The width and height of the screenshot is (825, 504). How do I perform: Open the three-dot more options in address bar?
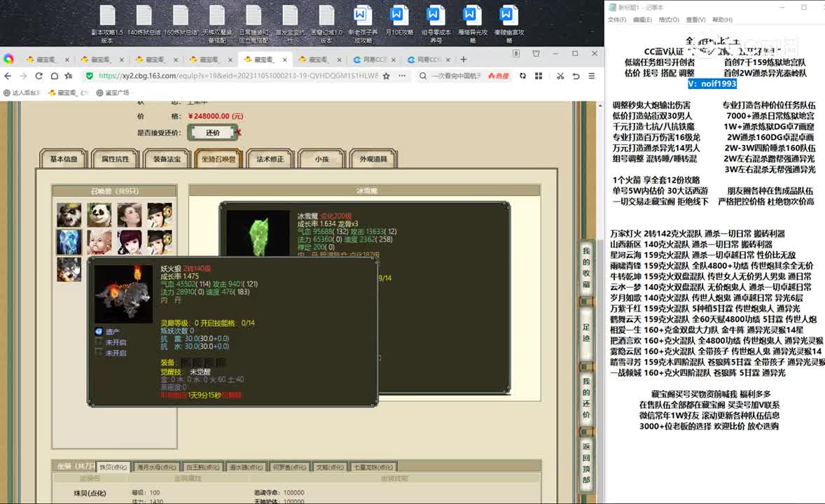pos(402,76)
